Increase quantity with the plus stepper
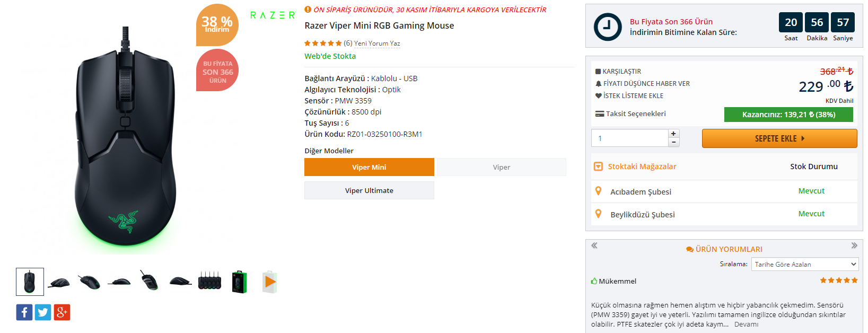 [x=673, y=134]
